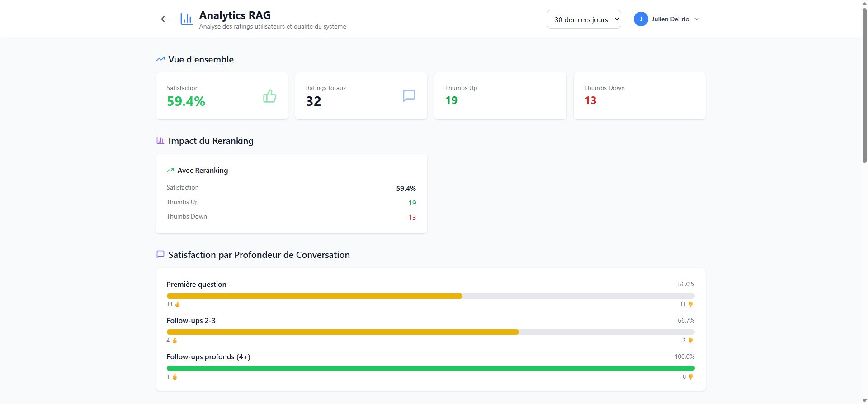Click the back arrow icon
868x404 pixels.
click(164, 19)
